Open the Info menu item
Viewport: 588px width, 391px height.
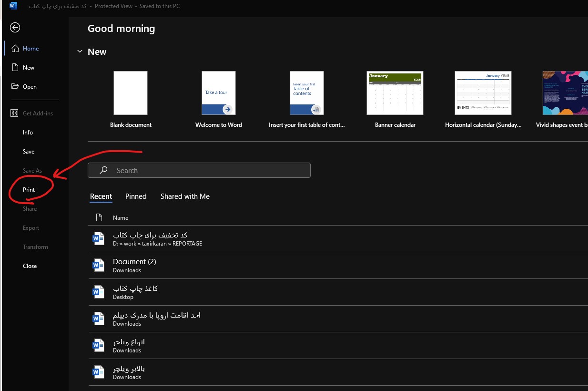point(28,133)
